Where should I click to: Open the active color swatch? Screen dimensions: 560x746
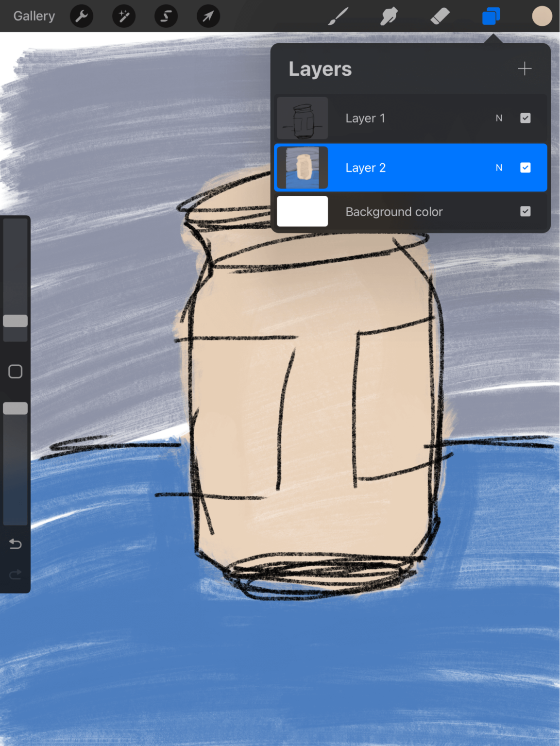(542, 16)
